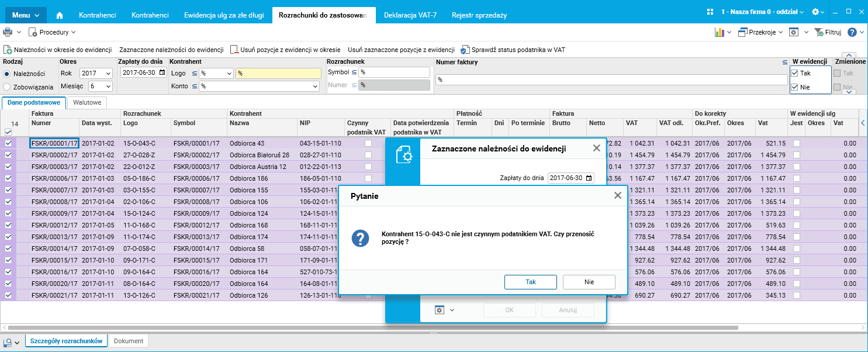
Task: Expand the Przekroje dropdown arrow
Action: click(780, 32)
